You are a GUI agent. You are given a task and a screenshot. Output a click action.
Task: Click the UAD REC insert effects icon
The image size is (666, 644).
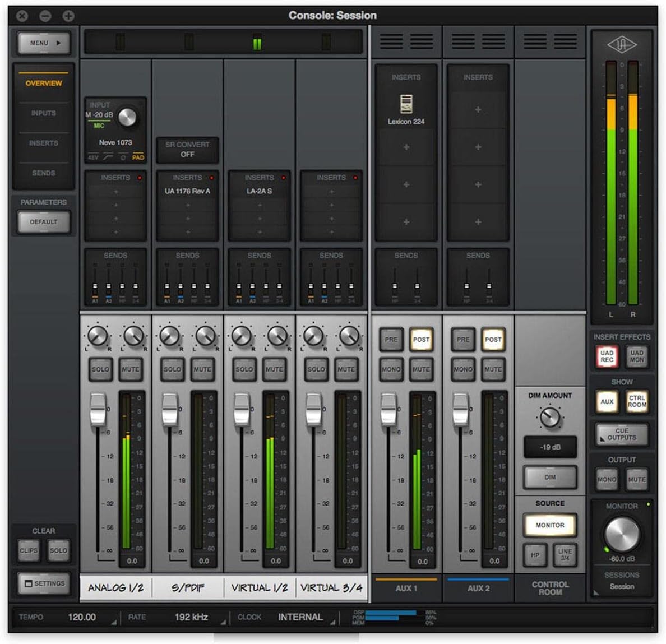click(608, 354)
